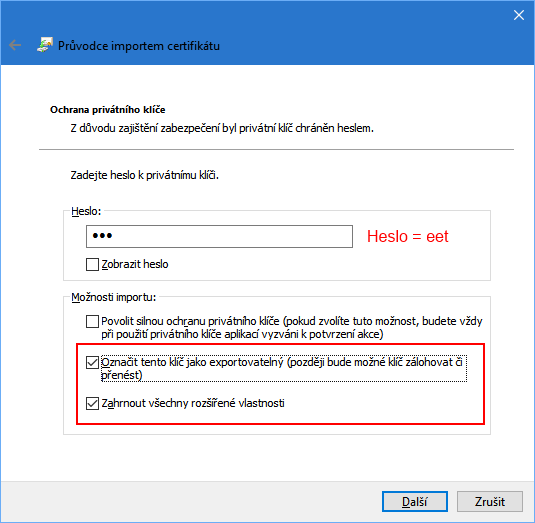535x523 pixels.
Task: Focus the Heslo password input field
Action: [x=219, y=236]
